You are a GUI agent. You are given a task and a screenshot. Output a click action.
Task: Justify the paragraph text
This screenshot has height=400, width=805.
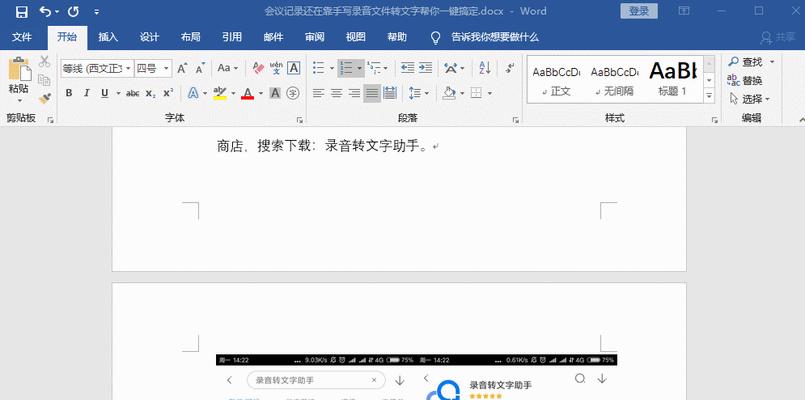(372, 93)
